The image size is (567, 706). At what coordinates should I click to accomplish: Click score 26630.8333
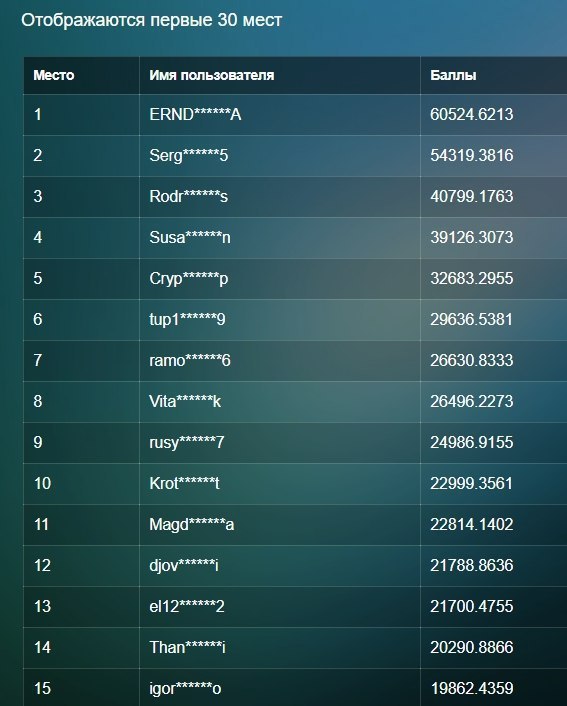point(472,360)
